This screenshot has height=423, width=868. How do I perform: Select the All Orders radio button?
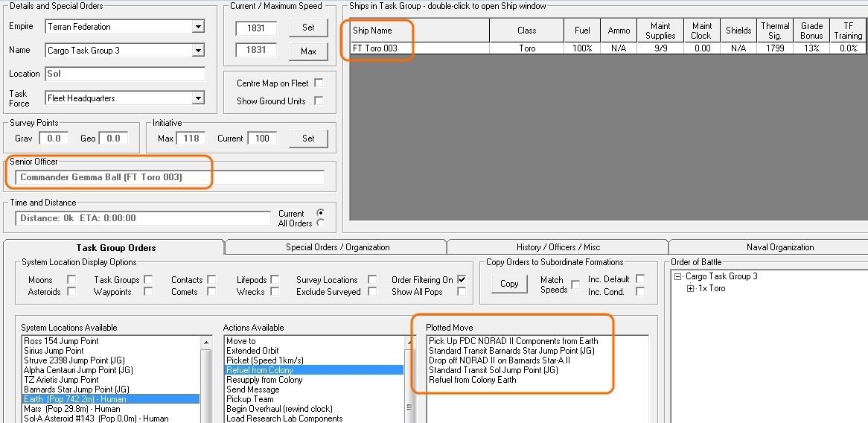[319, 223]
